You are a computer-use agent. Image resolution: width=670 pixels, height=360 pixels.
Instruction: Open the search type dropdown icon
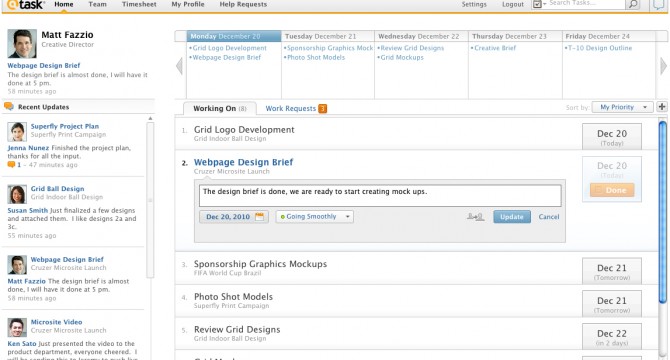pyautogui.click(x=539, y=4)
